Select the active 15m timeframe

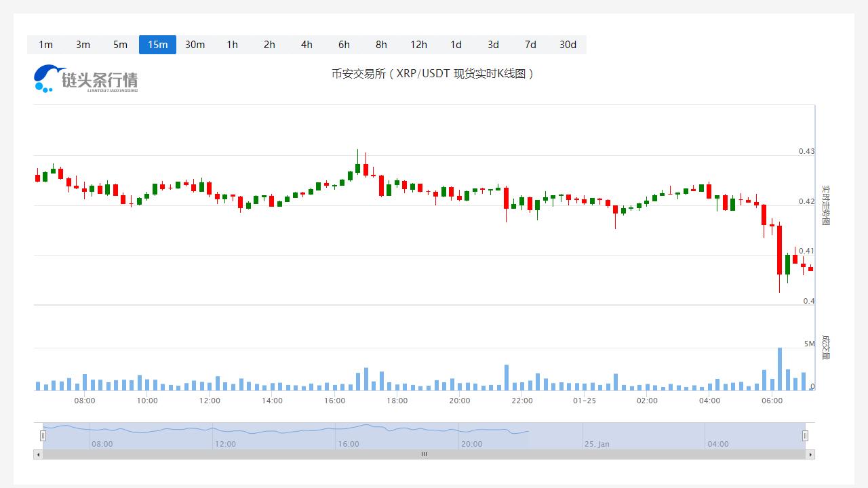[157, 45]
